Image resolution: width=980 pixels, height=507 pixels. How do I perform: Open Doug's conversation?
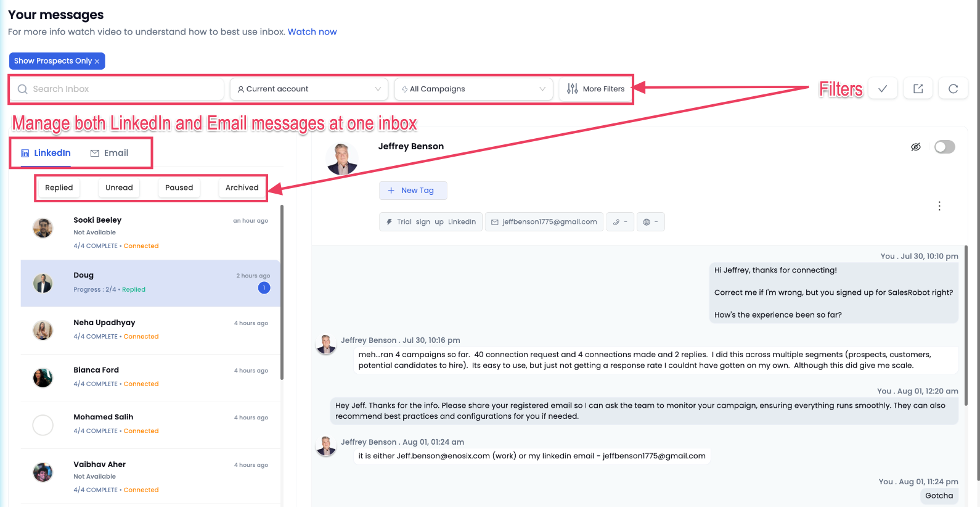[150, 283]
